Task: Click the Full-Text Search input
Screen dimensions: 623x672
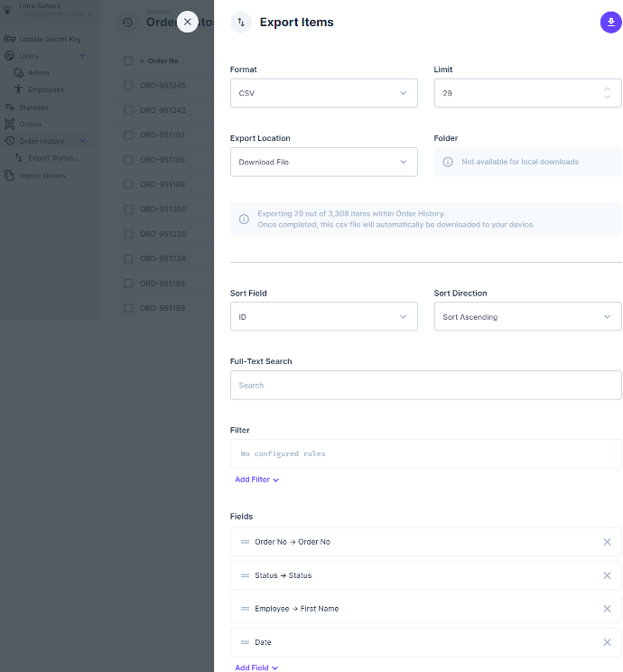Action: pos(425,386)
